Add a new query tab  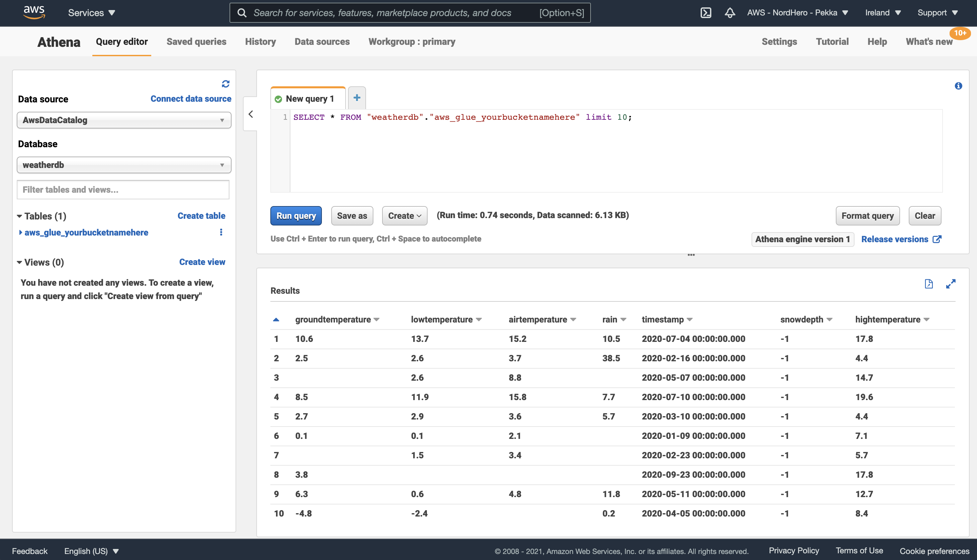(x=357, y=98)
